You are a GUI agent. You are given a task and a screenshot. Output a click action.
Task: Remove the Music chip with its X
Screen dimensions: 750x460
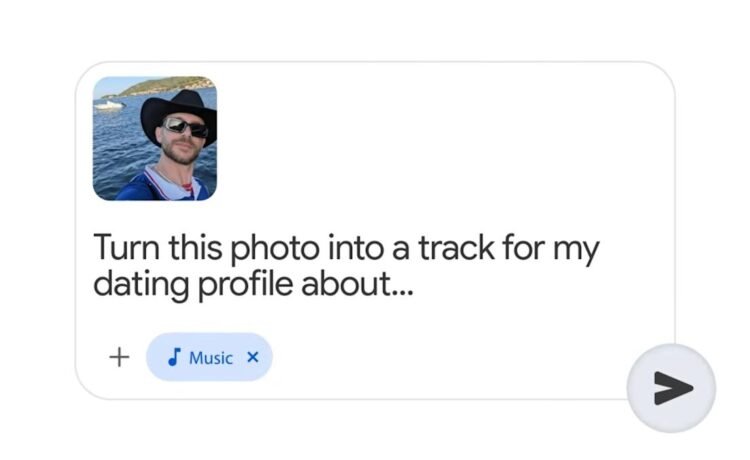[x=252, y=357]
